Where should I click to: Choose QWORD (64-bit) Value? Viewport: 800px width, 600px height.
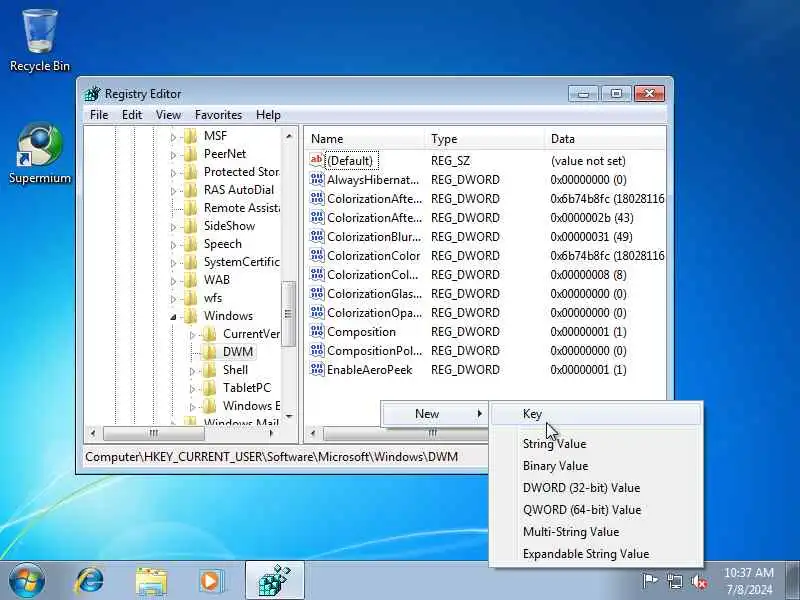coord(596,510)
